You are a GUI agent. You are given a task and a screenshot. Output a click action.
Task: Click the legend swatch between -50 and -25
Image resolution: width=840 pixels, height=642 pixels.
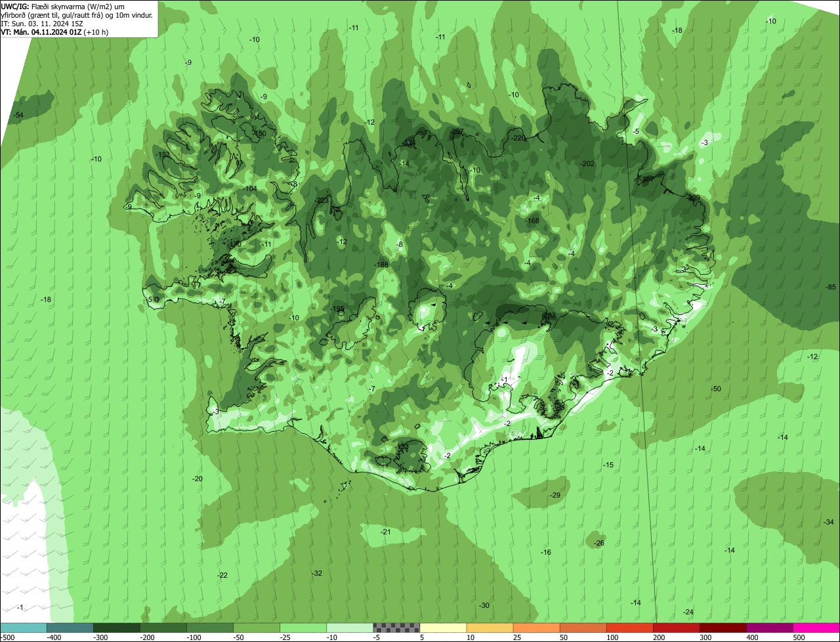pyautogui.click(x=257, y=628)
